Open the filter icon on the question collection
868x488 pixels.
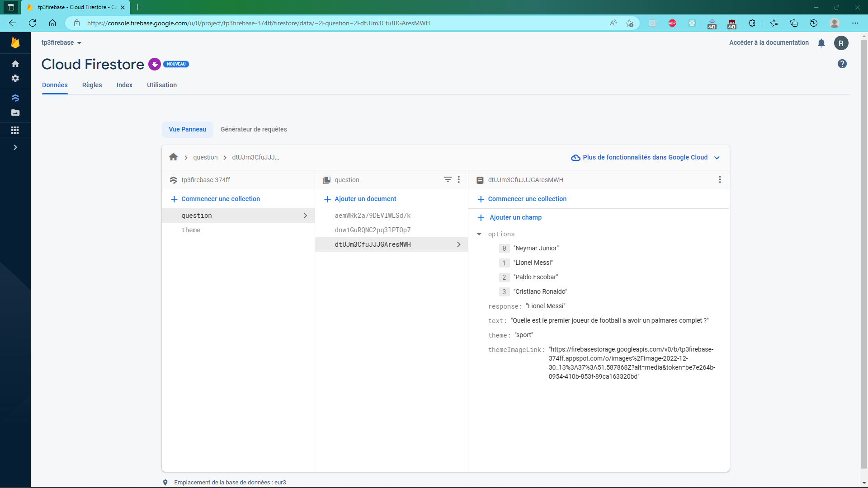click(x=448, y=179)
